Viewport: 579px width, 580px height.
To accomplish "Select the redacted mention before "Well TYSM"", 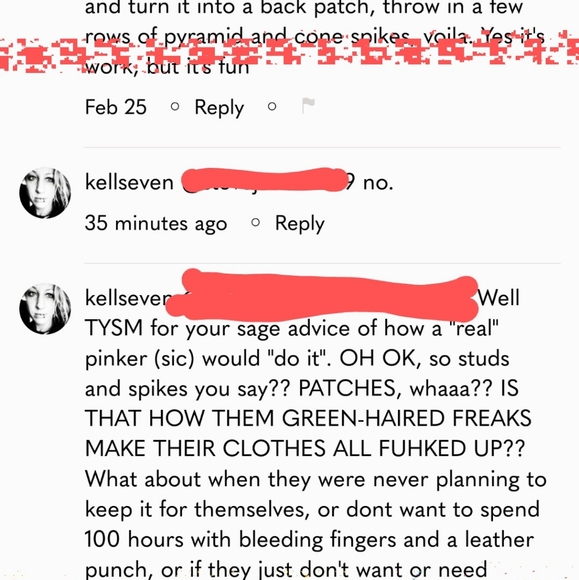I will coord(322,296).
